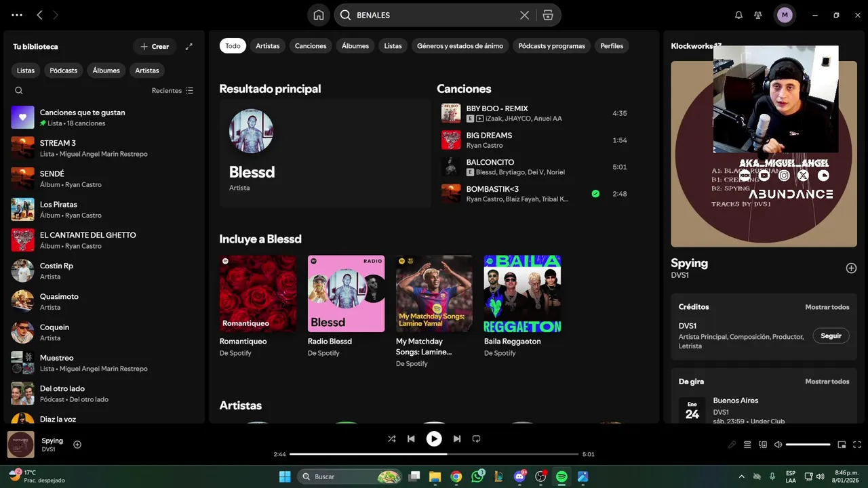
Task: Expand Tu biblioteca with the arrows icon
Action: tap(189, 47)
